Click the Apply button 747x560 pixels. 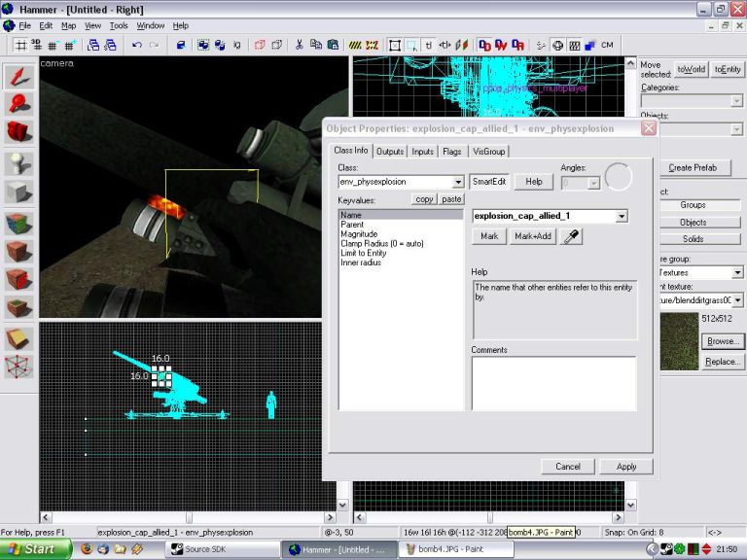626,467
